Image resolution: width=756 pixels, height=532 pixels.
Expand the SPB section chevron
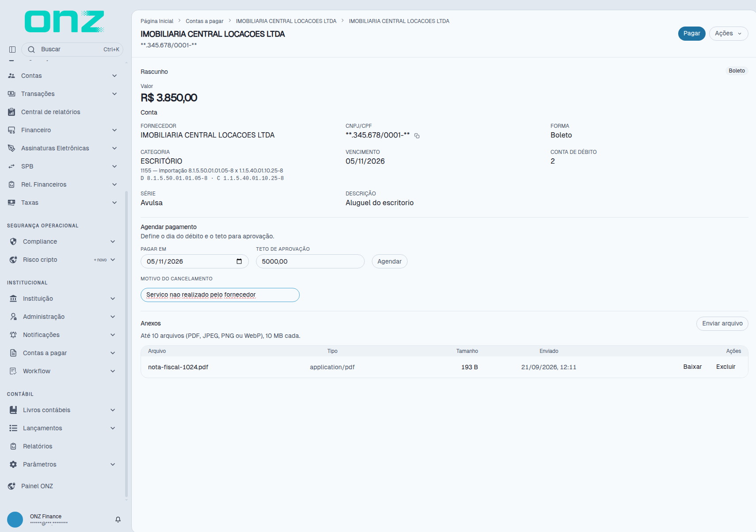pyautogui.click(x=115, y=166)
